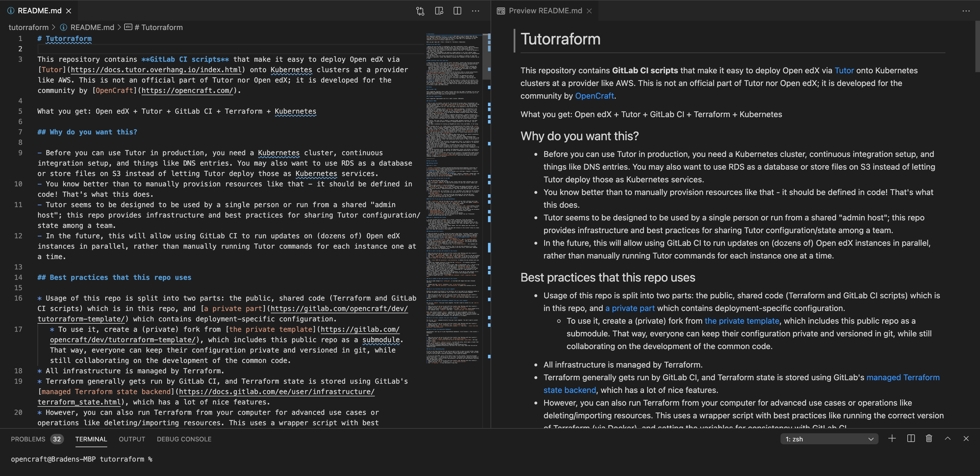
Task: Switch to the TERMINAL panel tab
Action: 91,439
